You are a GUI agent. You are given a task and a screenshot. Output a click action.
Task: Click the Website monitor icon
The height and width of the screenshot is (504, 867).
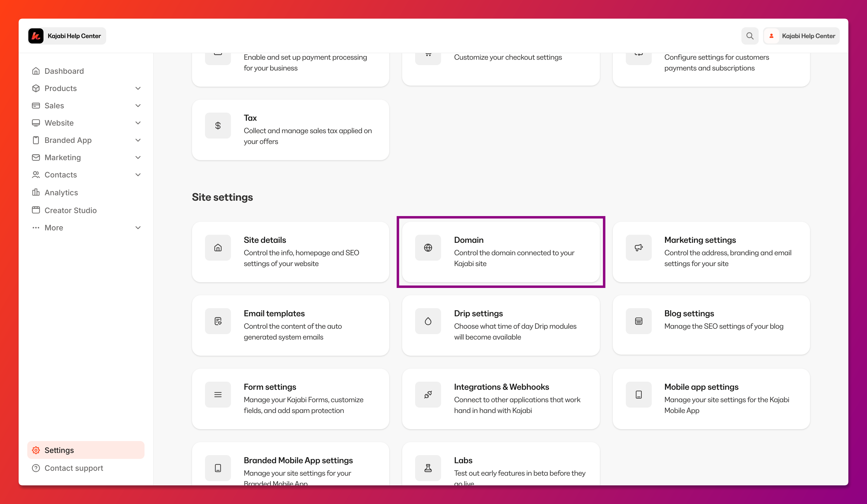pos(36,123)
